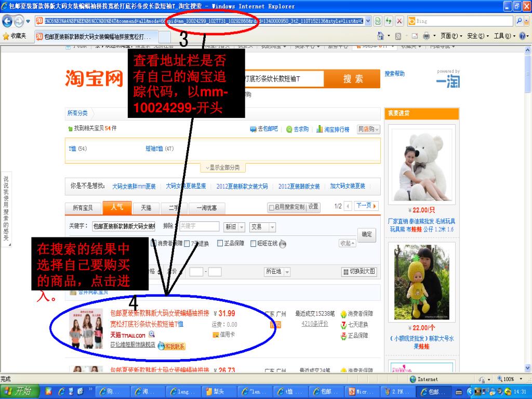Open the 莎伦维娅服饰旗舰店 shop link
This screenshot has height=399, width=532.
click(x=132, y=345)
